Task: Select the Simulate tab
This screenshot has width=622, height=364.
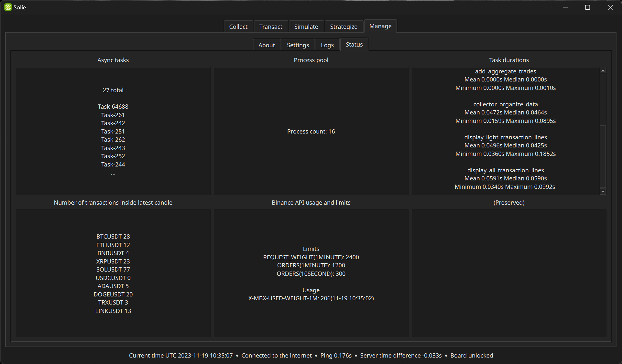Action: [x=306, y=27]
